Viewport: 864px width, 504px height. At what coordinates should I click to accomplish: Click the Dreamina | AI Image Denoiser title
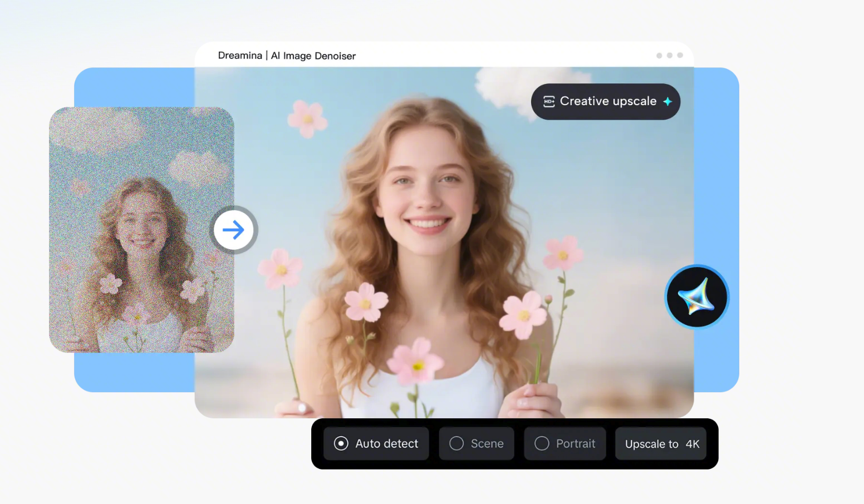tap(287, 56)
